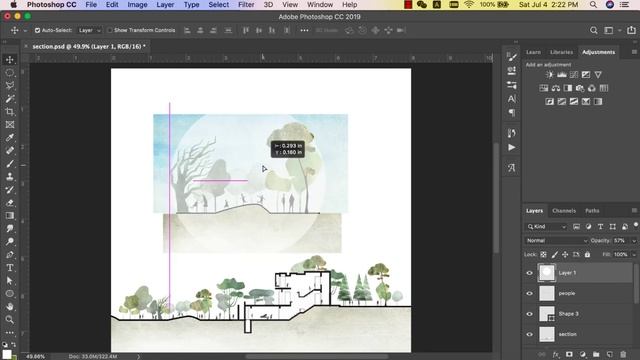The height and width of the screenshot is (360, 640).
Task: Enable Show Transform Controls checkbox
Action: click(x=110, y=31)
